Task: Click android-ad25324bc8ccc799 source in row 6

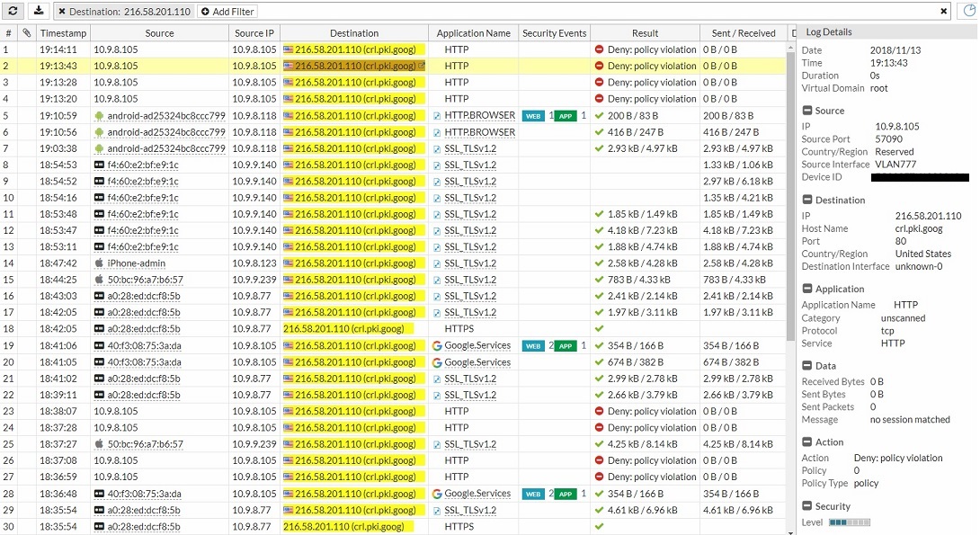Action: tap(166, 132)
